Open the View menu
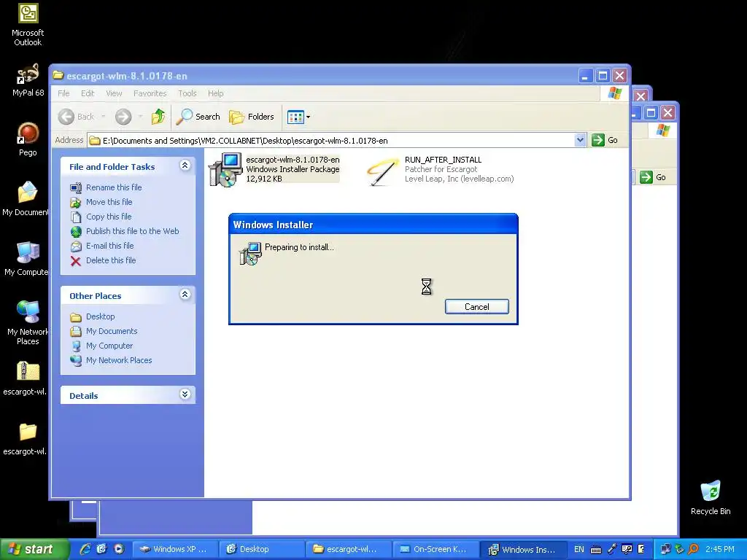Image resolution: width=747 pixels, height=560 pixels. tap(114, 93)
